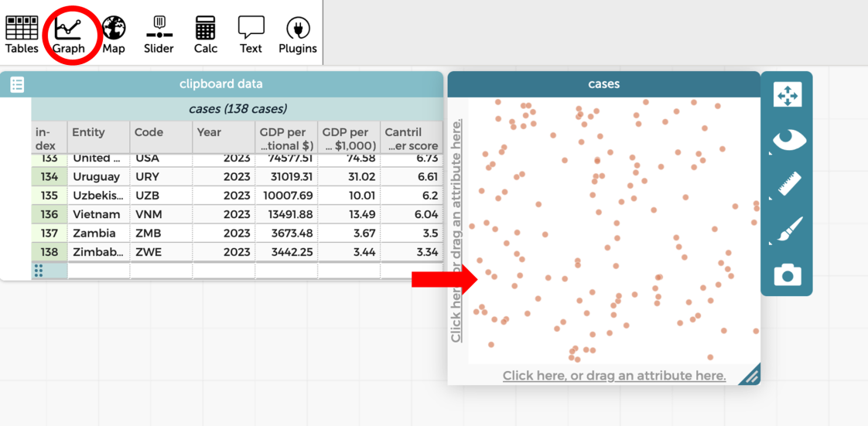Viewport: 868px width, 426px height.
Task: Add a Map component
Action: pos(114,35)
